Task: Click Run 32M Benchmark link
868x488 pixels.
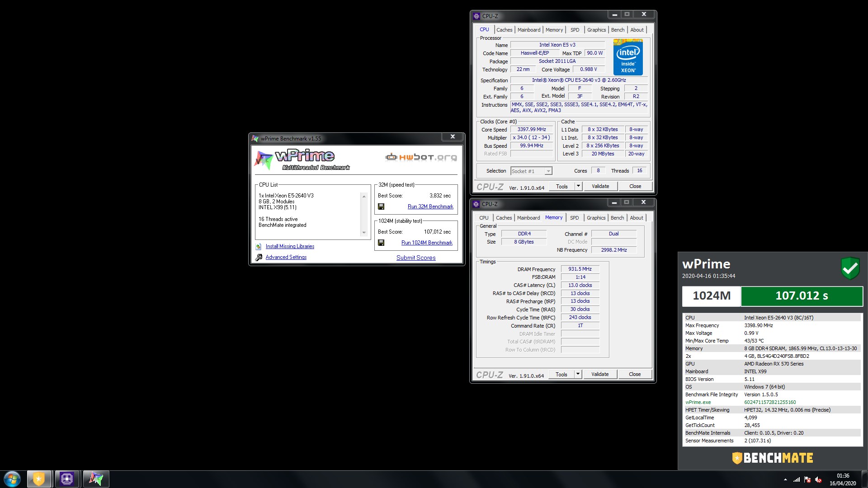Action: pyautogui.click(x=430, y=206)
